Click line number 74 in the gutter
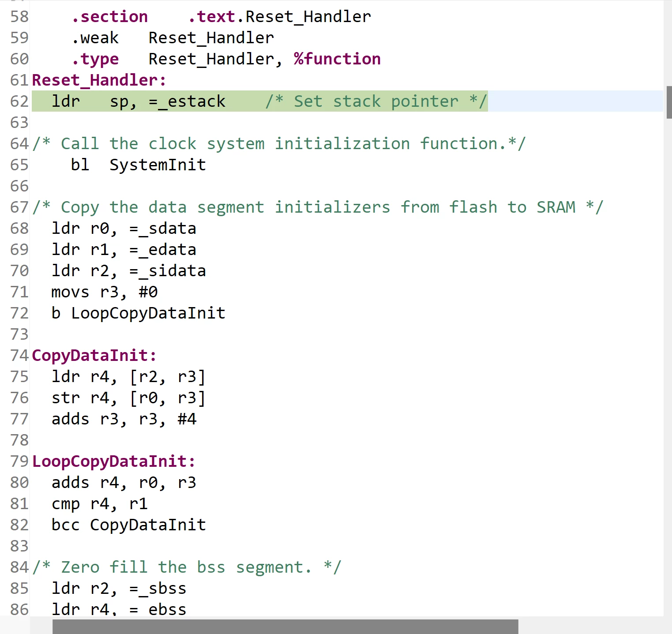The width and height of the screenshot is (672, 634). coord(19,355)
